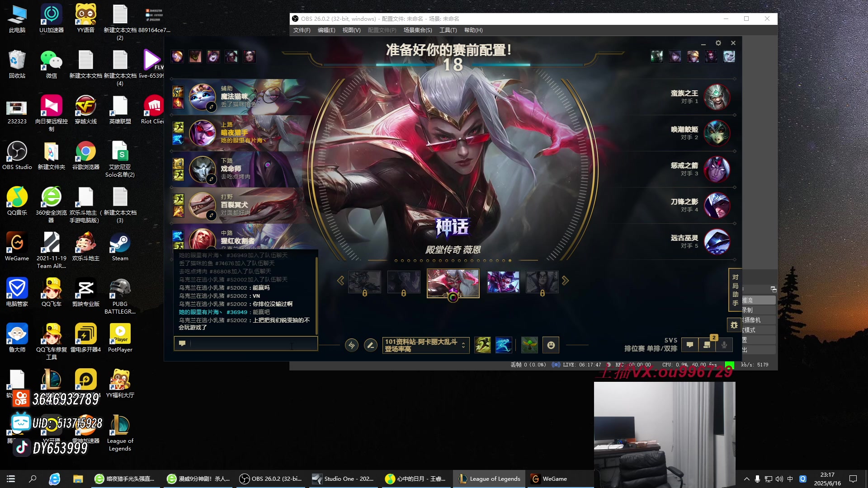This screenshot has height=488, width=868.
Task: Click opponent 远古巫灵 portrait
Action: (x=717, y=242)
